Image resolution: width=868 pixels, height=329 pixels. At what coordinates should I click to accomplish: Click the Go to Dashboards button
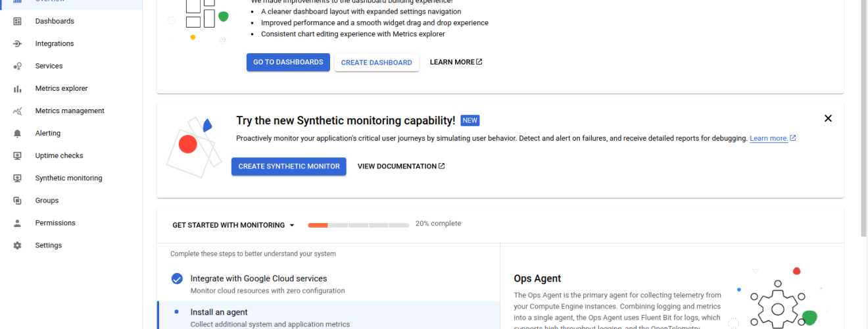[288, 63]
